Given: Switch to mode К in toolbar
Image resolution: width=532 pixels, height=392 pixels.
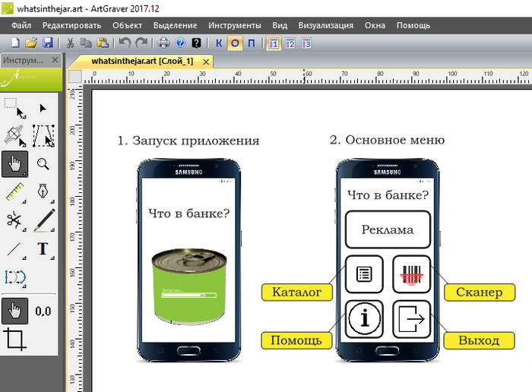Looking at the screenshot, I should coord(219,43).
